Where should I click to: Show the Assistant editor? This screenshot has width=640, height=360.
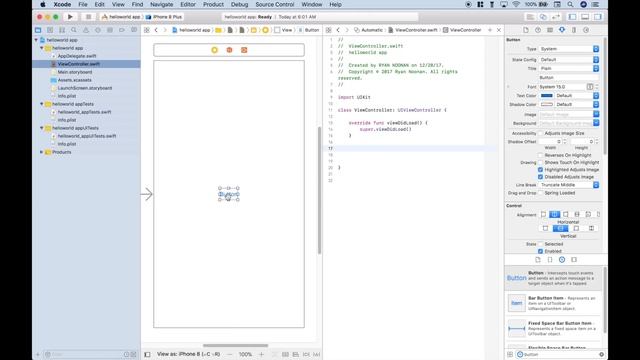coord(543,17)
